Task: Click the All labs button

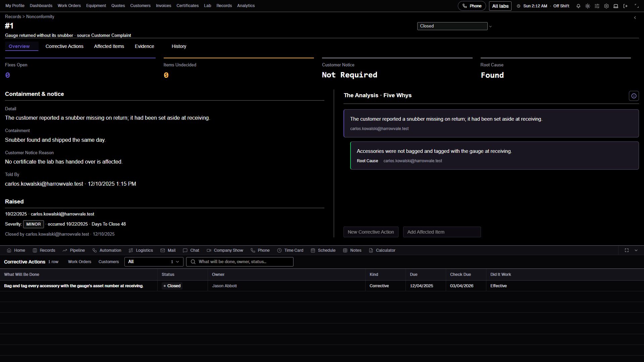Action: [x=500, y=6]
